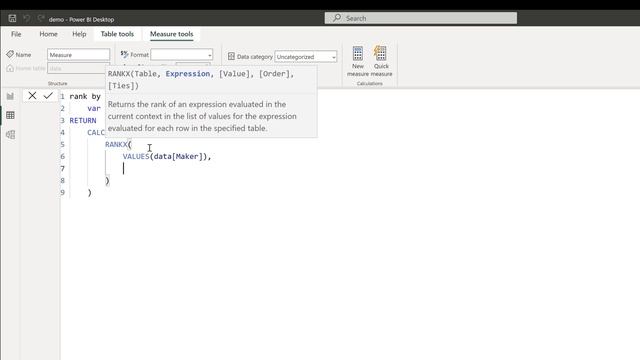Open the File menu
The height and width of the screenshot is (360, 640).
[x=16, y=34]
